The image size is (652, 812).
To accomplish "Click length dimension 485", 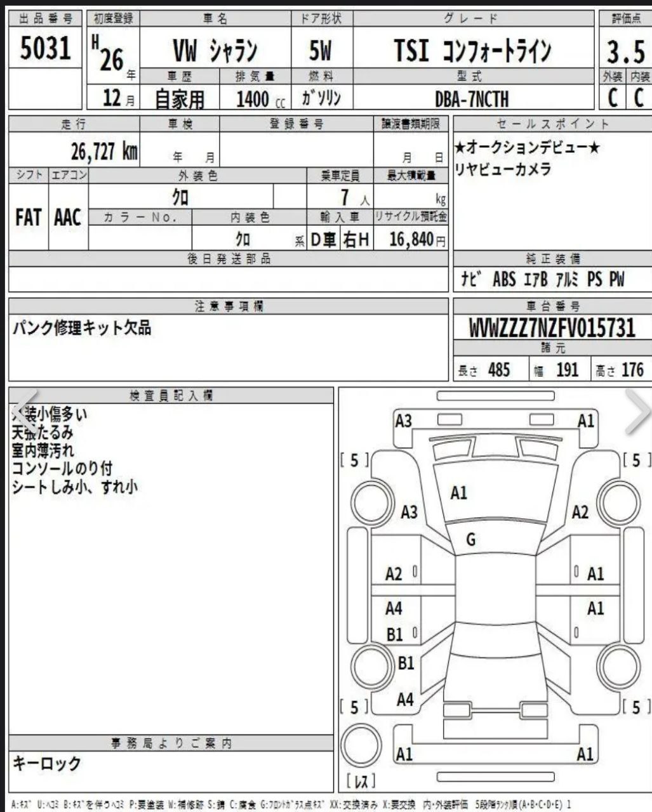I will [x=499, y=370].
